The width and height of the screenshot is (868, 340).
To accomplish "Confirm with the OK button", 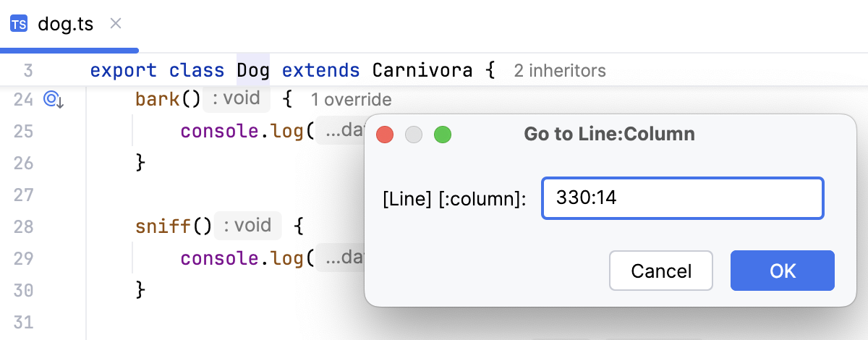I will click(x=782, y=271).
